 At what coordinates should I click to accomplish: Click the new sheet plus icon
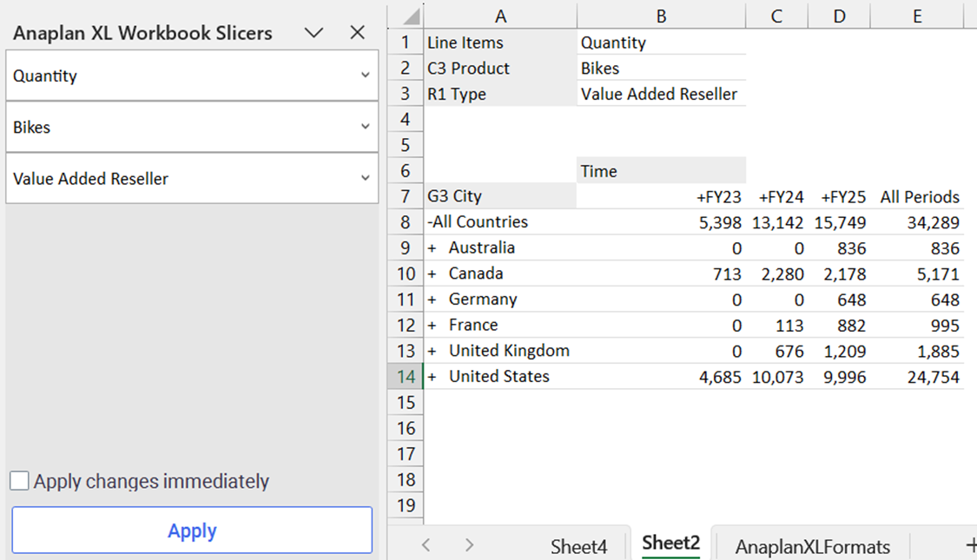tap(970, 544)
